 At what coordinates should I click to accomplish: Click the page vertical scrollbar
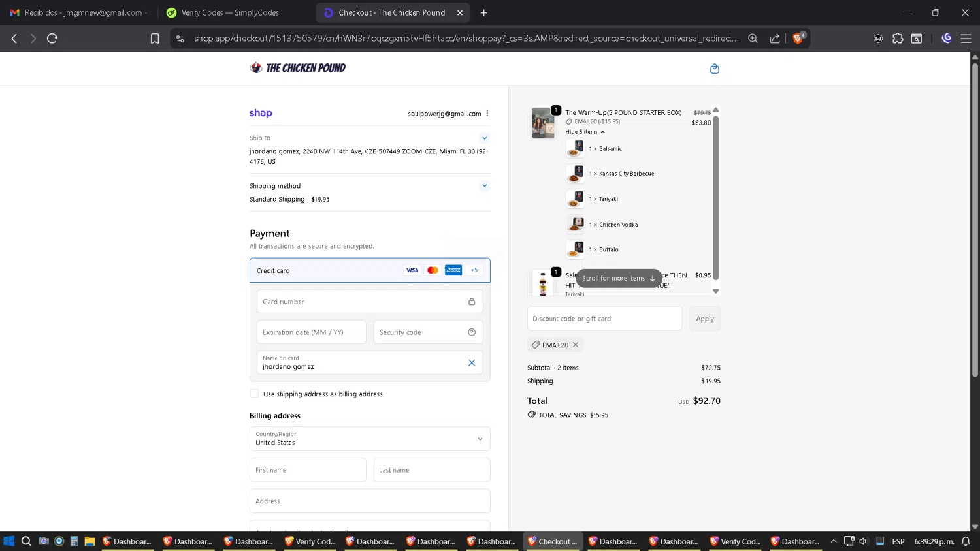point(975,219)
